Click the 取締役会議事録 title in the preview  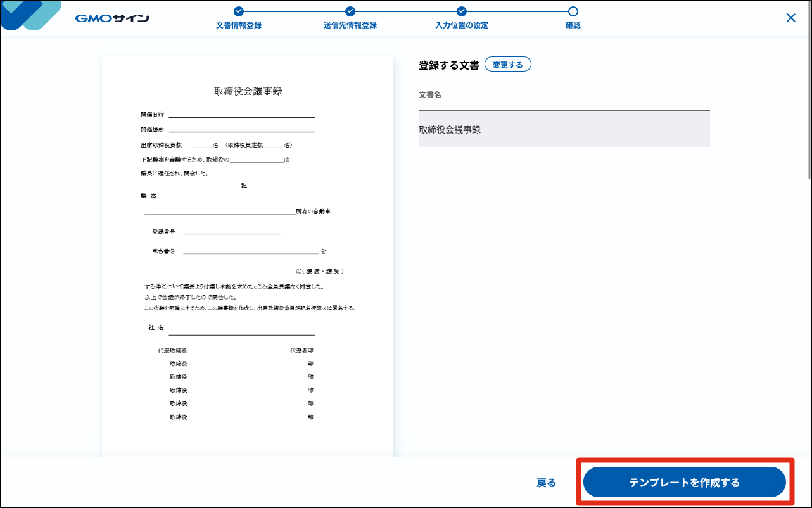(x=248, y=91)
